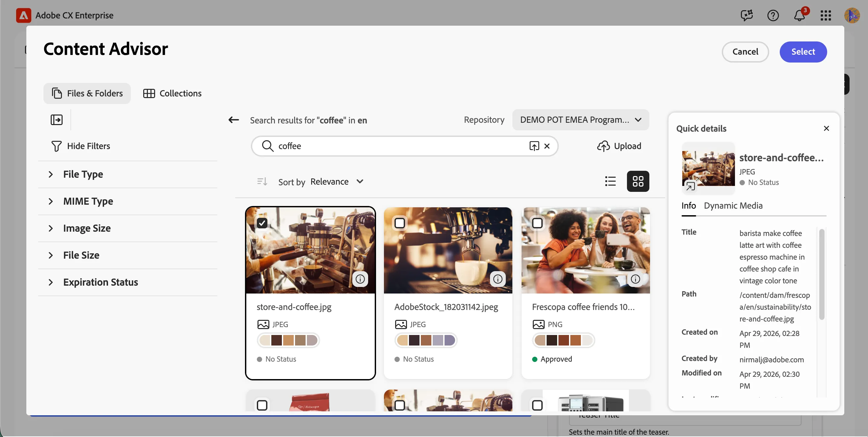Clear the coffee search text
868x437 pixels.
point(547,146)
